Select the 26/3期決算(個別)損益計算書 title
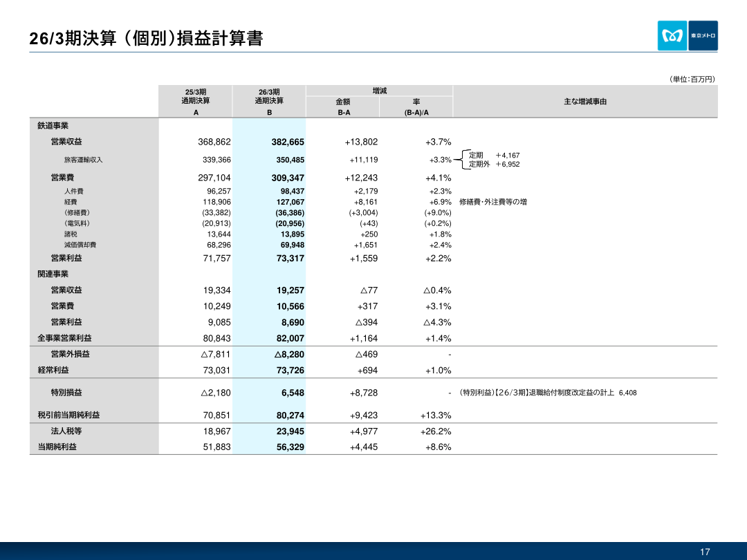Image resolution: width=747 pixels, height=560 pixels. click(146, 38)
